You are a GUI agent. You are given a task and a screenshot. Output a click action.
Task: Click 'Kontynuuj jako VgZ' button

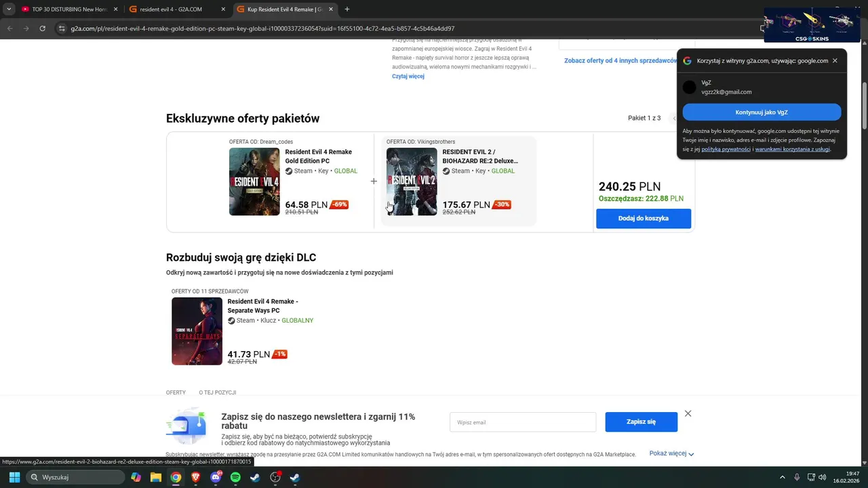tap(762, 113)
